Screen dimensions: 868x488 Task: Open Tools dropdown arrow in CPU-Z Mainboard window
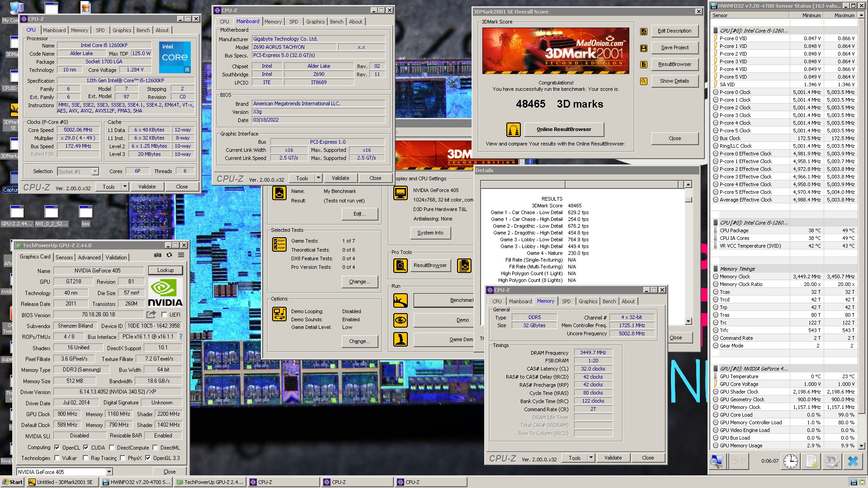(x=318, y=178)
